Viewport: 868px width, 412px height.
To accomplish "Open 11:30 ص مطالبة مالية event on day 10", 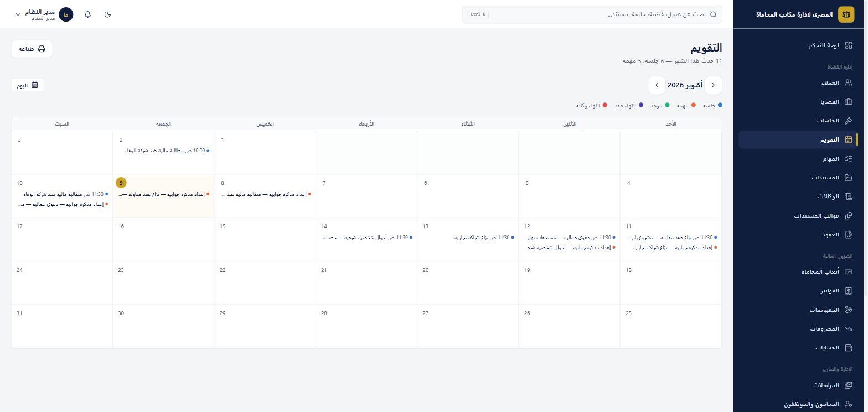I will coord(65,194).
